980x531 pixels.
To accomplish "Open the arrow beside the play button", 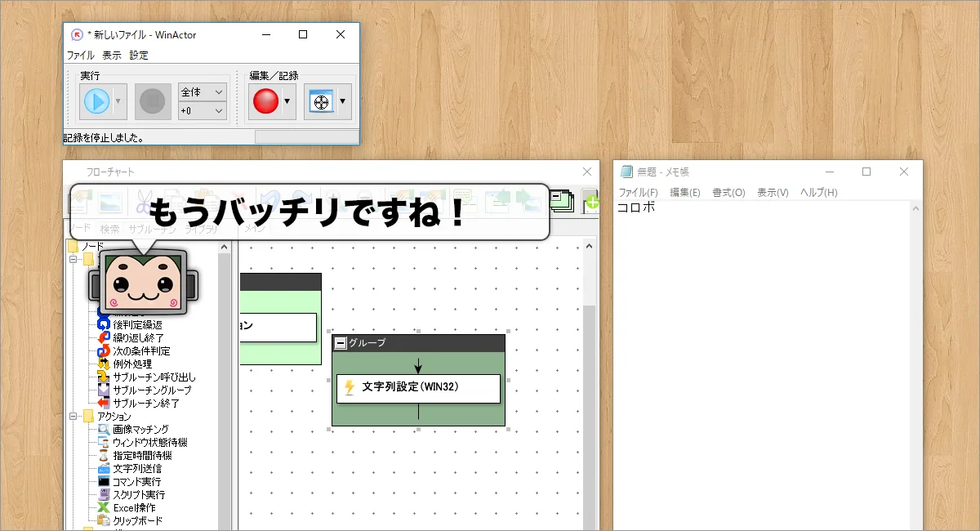I will point(118,101).
